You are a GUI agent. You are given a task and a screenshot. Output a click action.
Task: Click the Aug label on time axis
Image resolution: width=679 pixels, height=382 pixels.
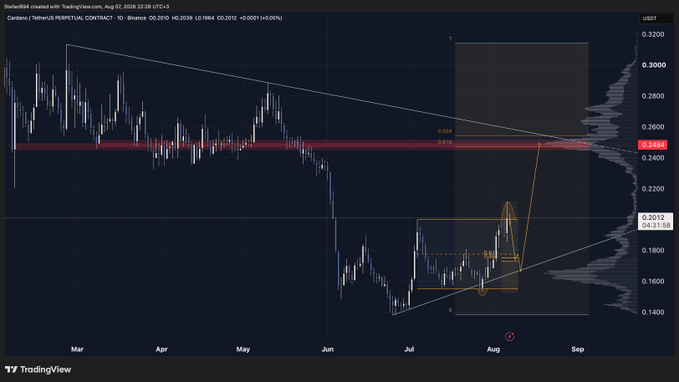tap(493, 349)
